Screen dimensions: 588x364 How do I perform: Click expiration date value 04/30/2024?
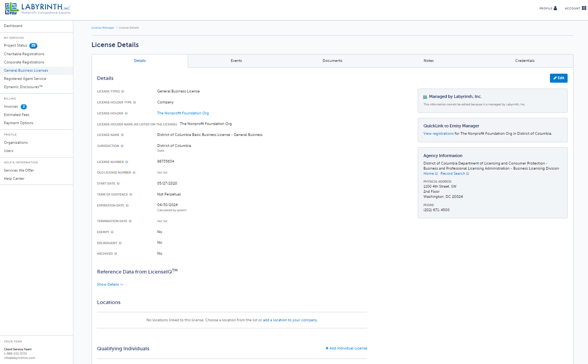tap(167, 205)
